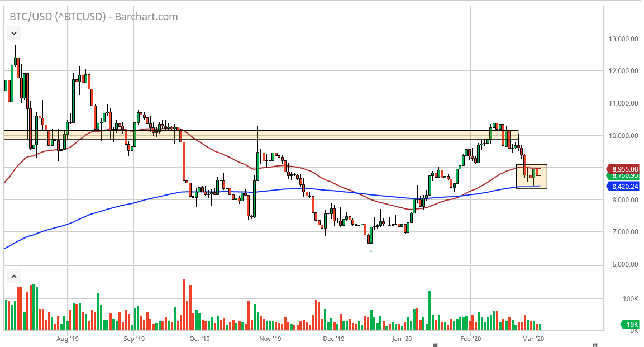Click the Feb '20 label on the date axis
This screenshot has width=644, height=347.
pyautogui.click(x=472, y=339)
